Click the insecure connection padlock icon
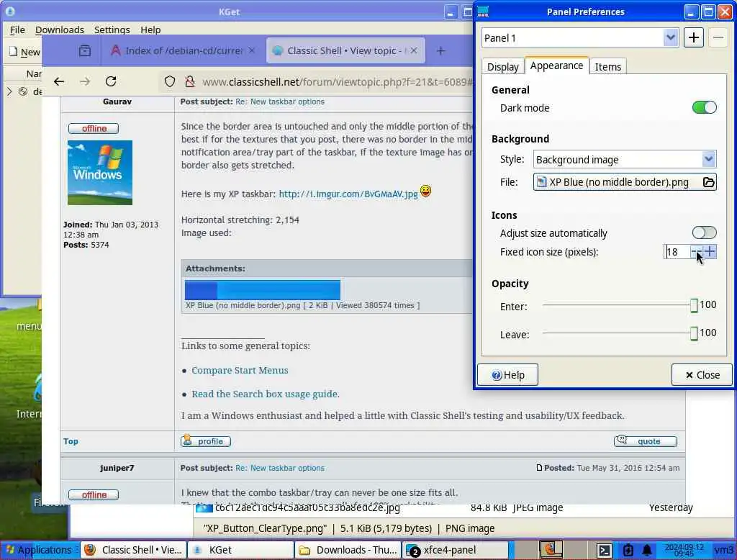 [190, 82]
